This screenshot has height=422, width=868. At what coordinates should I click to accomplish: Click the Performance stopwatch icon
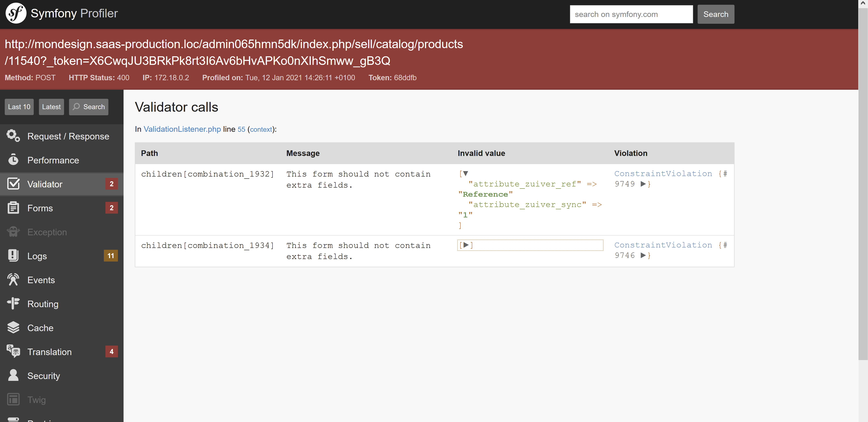click(13, 160)
